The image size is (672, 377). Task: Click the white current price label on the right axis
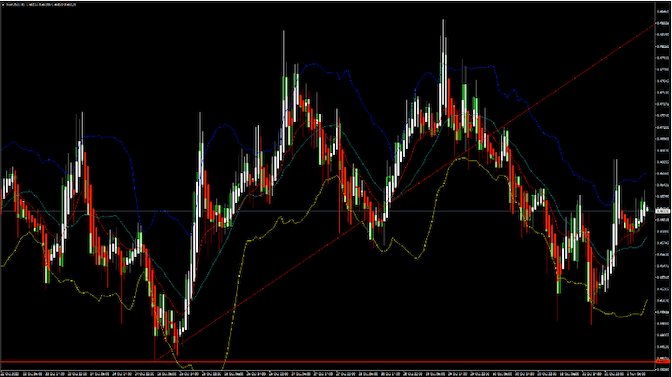point(663,211)
